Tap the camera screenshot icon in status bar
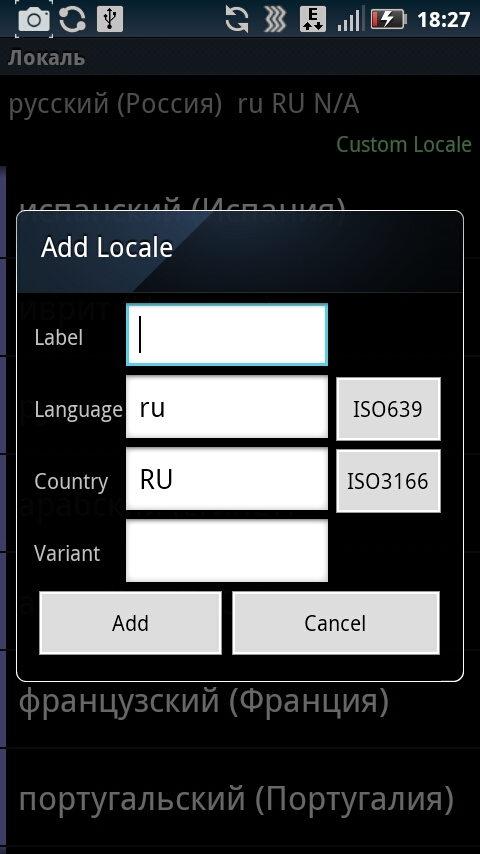This screenshot has width=480, height=854. 34,20
